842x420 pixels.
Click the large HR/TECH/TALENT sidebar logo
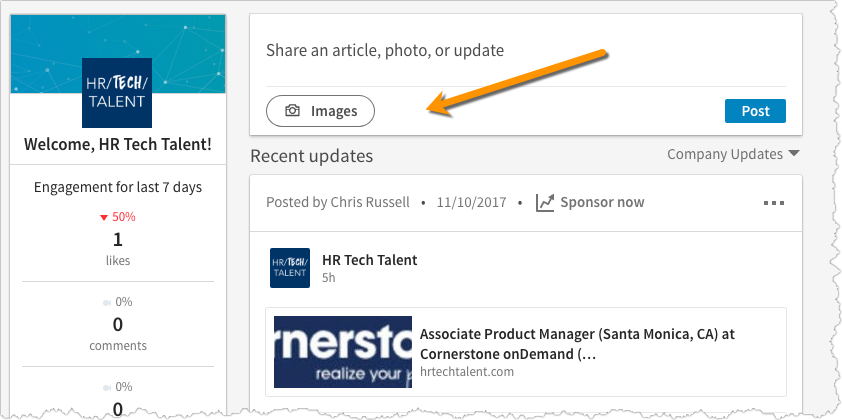pyautogui.click(x=118, y=92)
